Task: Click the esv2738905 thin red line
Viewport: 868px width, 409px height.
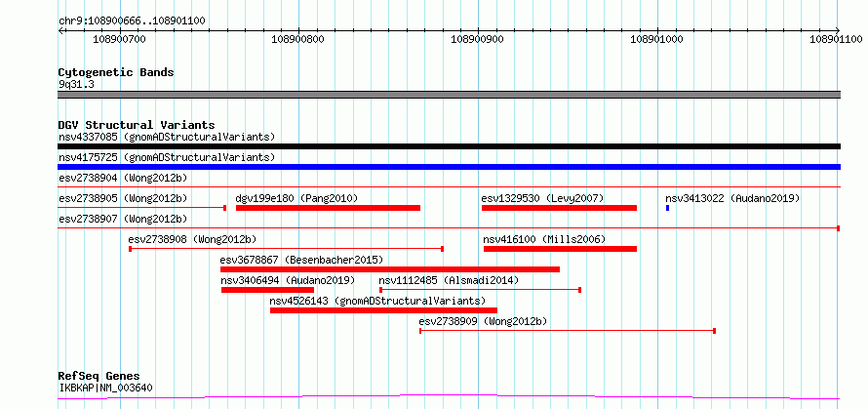Action: pyautogui.click(x=142, y=208)
